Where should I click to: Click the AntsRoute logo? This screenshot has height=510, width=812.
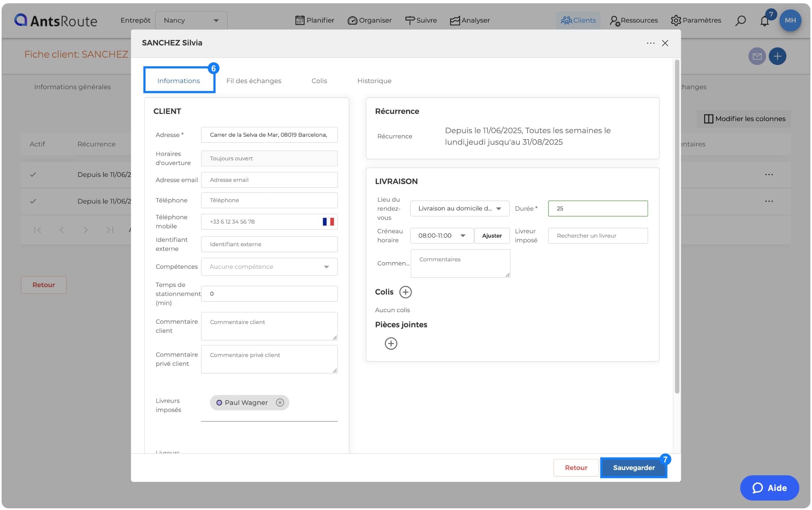56,21
